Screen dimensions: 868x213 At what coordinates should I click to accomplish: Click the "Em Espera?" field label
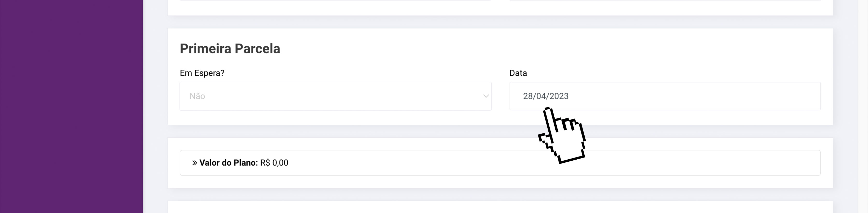click(x=202, y=73)
